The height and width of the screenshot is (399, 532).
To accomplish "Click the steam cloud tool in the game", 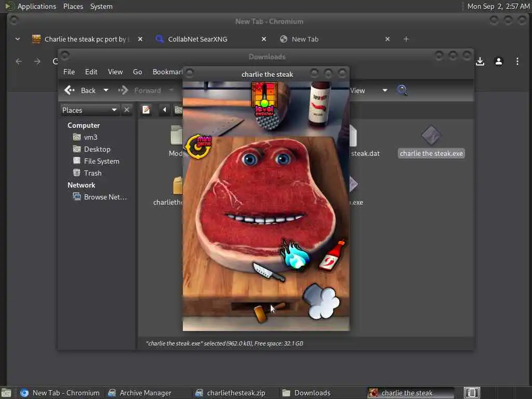I will (321, 301).
